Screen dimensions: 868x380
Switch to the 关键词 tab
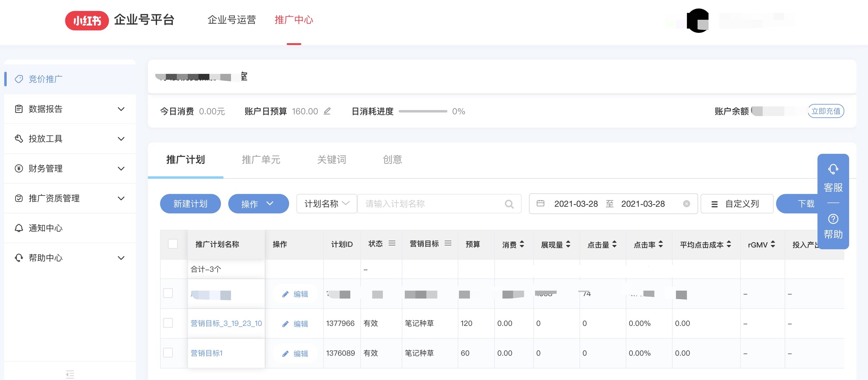(x=331, y=160)
